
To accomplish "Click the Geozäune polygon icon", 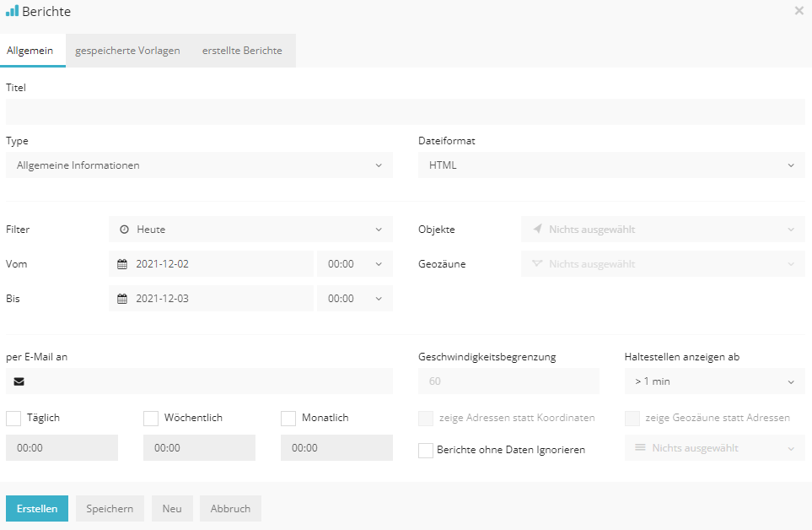I will point(537,264).
